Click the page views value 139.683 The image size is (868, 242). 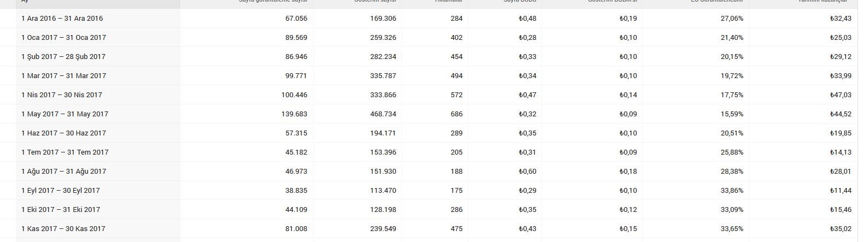point(296,114)
